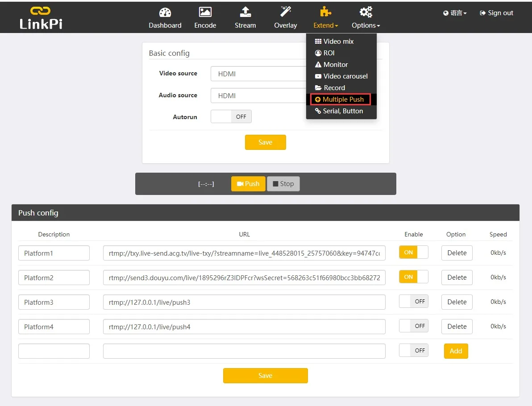Click the globe language icon
The image size is (532, 406).
[445, 13]
